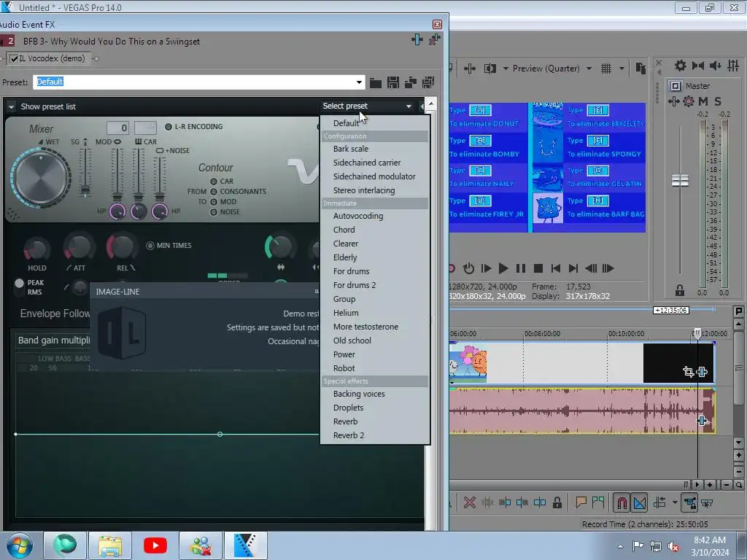Click the Mixer WET large knob
The image size is (747, 560).
pyautogui.click(x=41, y=178)
